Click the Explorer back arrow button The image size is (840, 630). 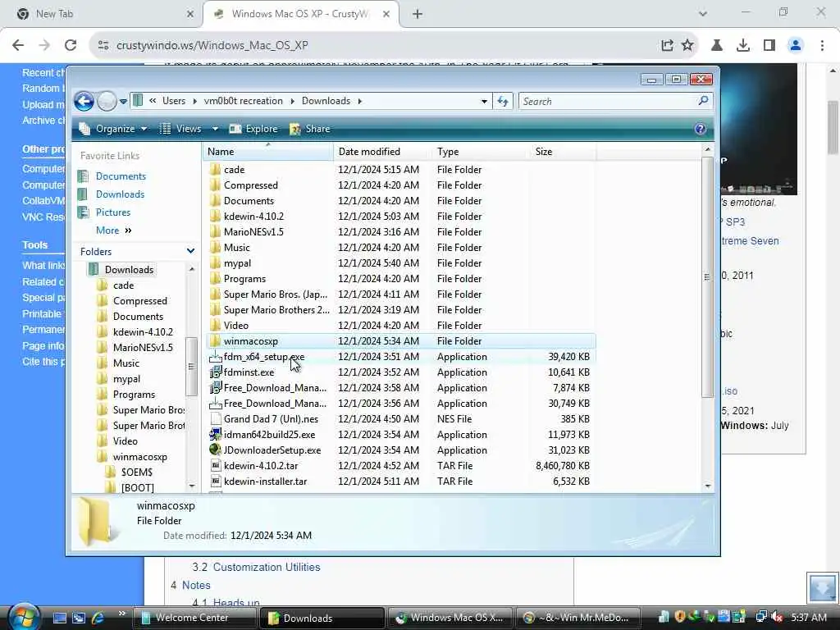pos(84,101)
